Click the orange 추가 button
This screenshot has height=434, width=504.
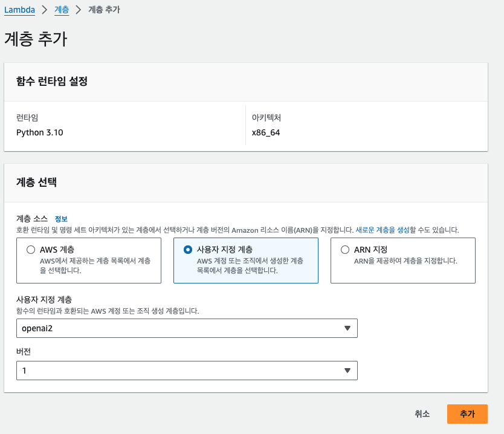(x=467, y=413)
